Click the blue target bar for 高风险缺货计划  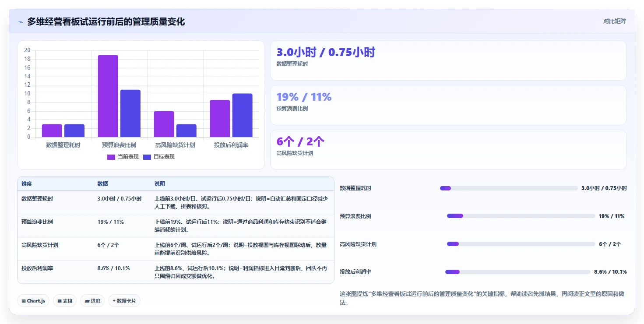[x=186, y=130]
